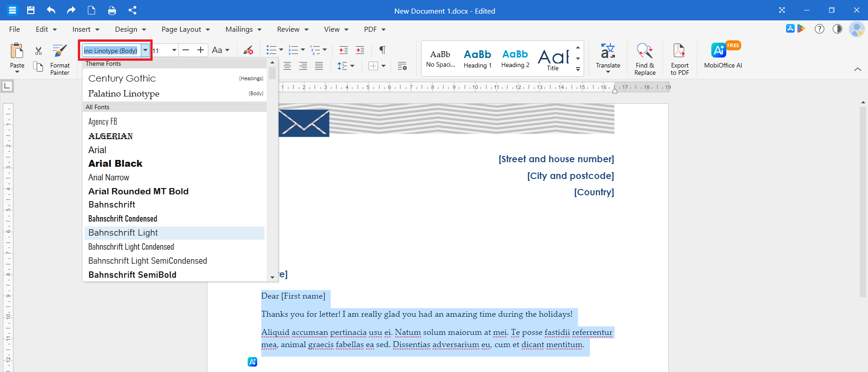
Task: Collapse the ribbon with the chevron
Action: point(858,69)
